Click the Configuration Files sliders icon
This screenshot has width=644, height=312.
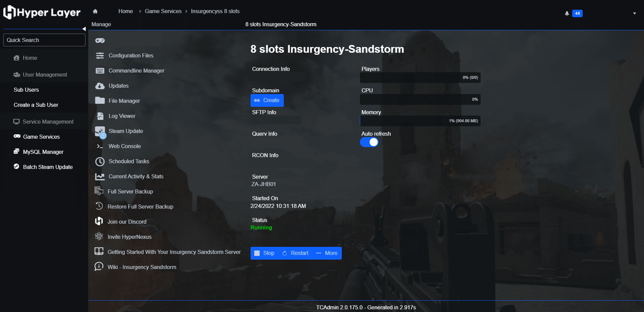click(100, 55)
